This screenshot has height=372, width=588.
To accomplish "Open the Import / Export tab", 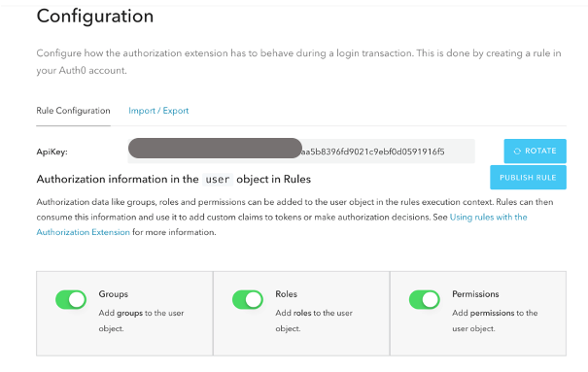I will pyautogui.click(x=158, y=111).
